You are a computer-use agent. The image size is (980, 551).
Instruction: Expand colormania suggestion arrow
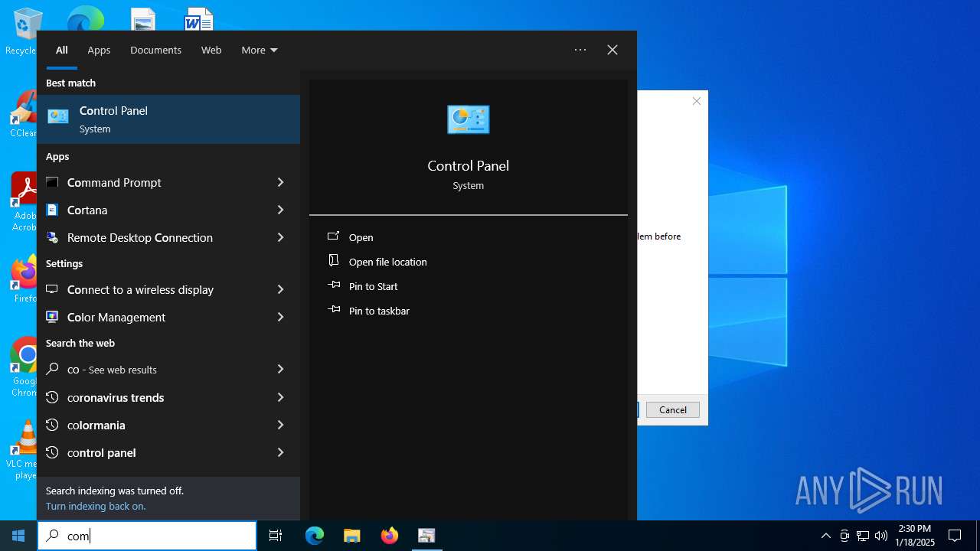280,425
